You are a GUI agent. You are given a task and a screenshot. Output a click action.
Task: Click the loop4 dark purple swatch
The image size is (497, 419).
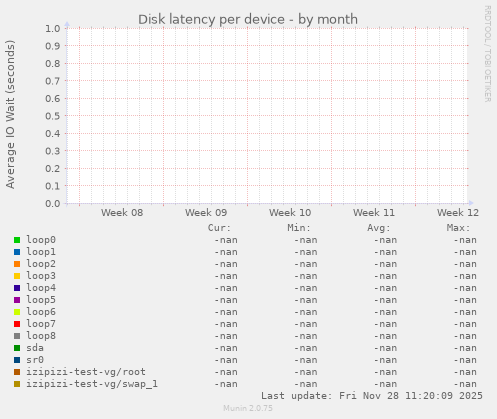[x=17, y=288]
